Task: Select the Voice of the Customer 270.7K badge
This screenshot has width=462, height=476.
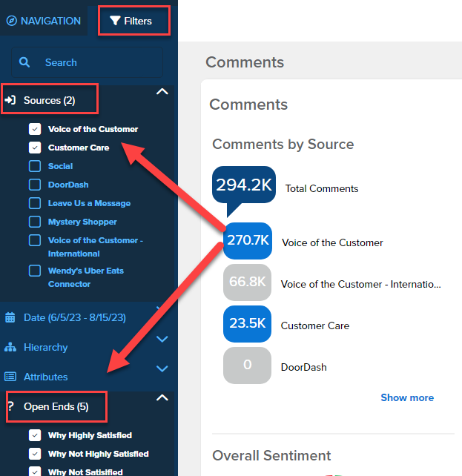Action: pos(247,242)
